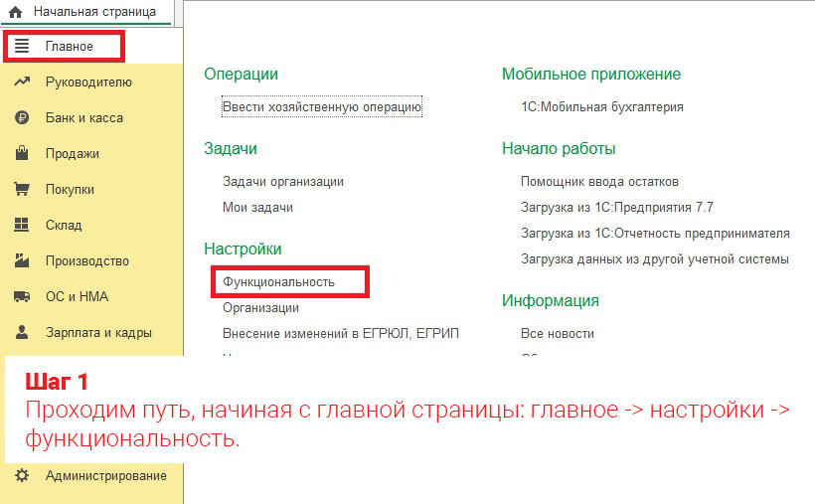
Task: Open Функциональность under Настройки
Action: pos(278,282)
